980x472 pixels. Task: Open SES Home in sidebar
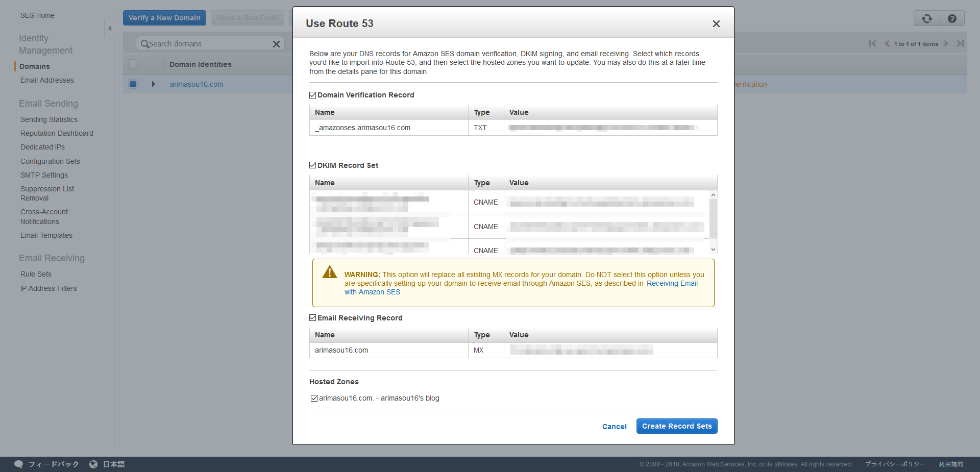point(37,15)
